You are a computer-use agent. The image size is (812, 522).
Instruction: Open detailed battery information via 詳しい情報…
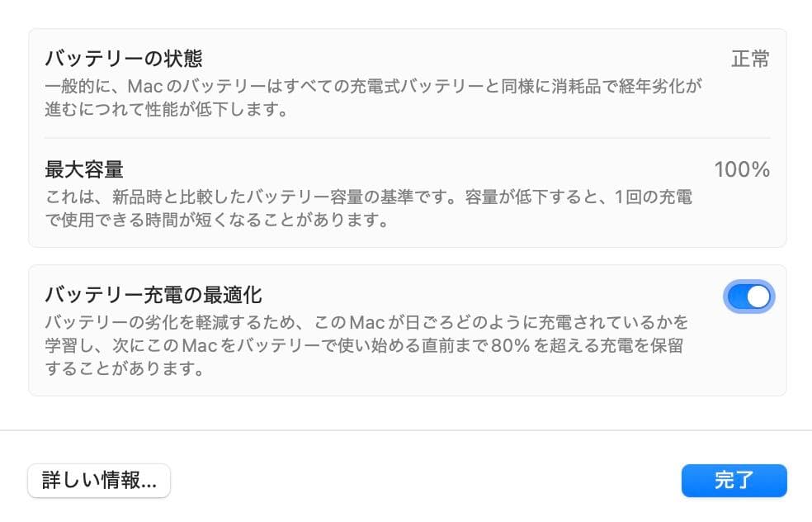coord(98,480)
